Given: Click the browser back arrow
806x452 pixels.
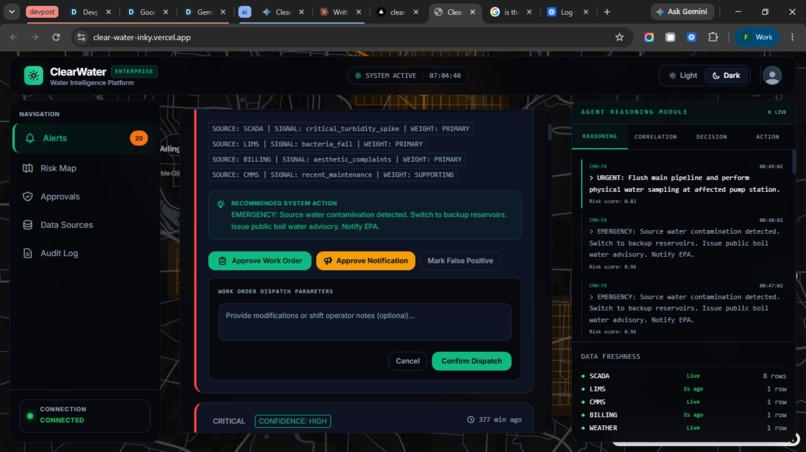Looking at the screenshot, I should click(x=14, y=37).
